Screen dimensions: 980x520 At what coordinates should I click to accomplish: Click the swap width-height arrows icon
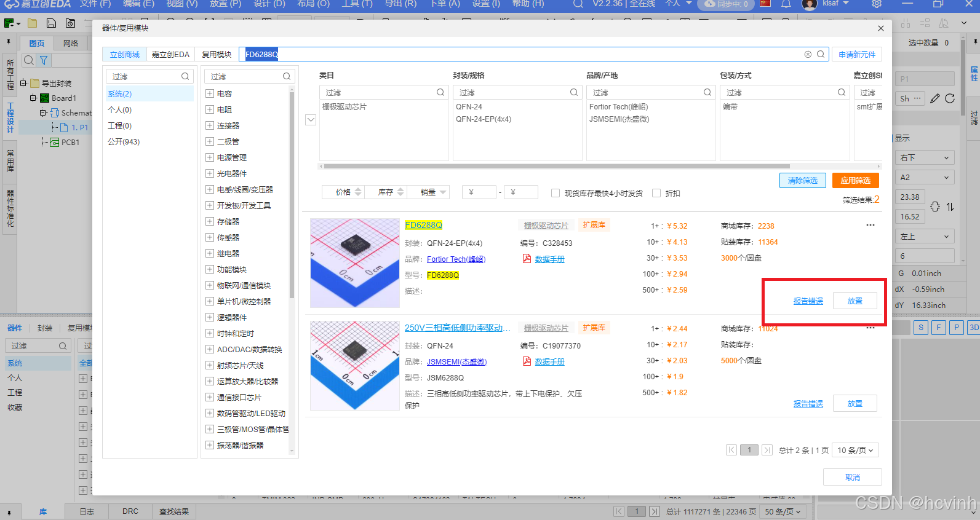click(x=950, y=207)
